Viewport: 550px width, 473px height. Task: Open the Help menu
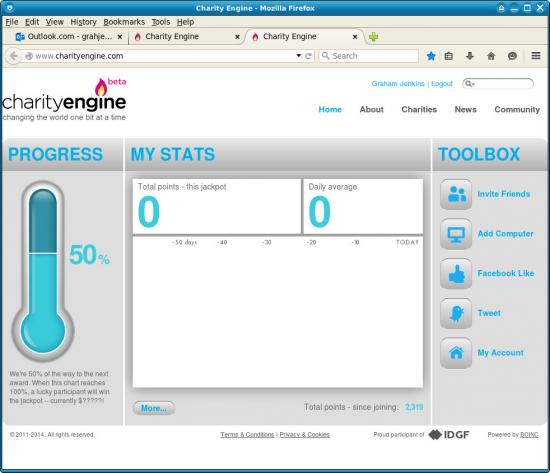tap(185, 22)
